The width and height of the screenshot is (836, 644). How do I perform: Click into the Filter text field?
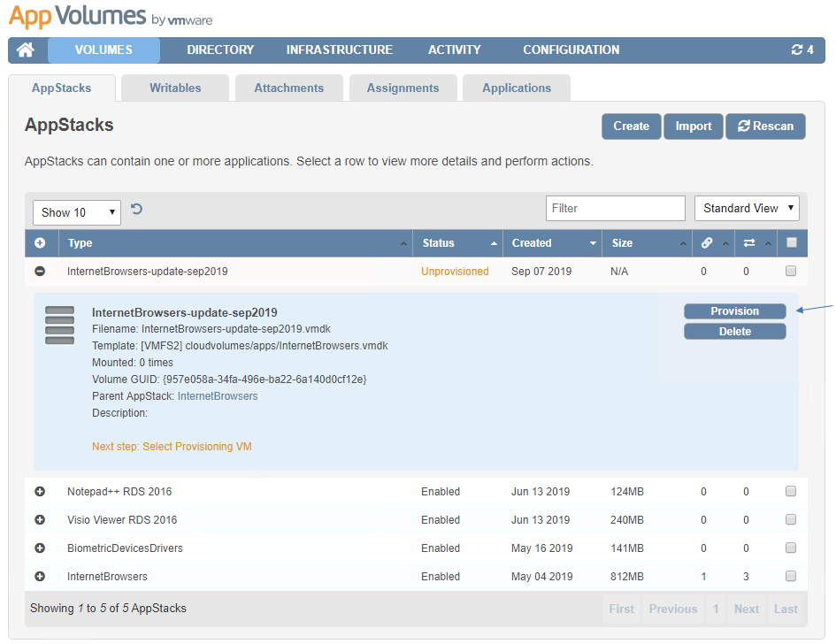click(615, 209)
